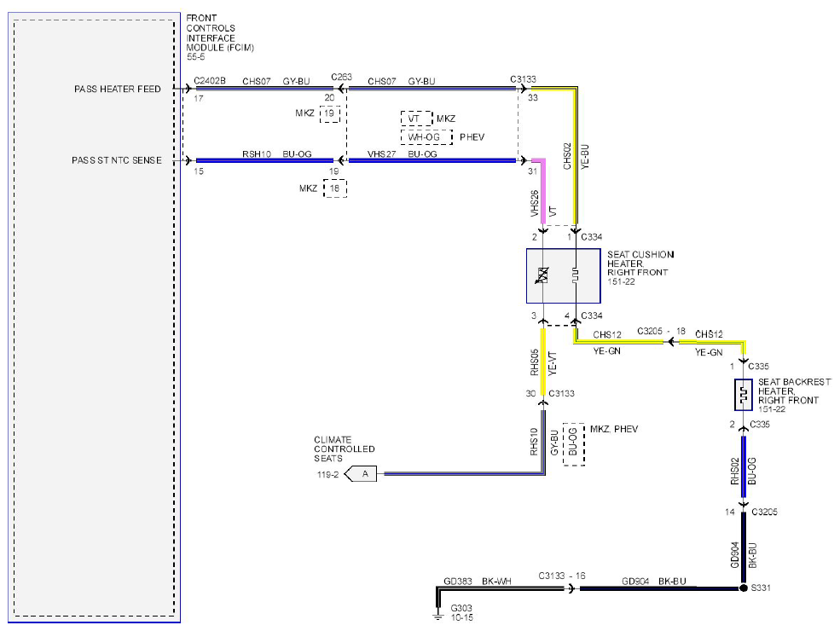This screenshot has width=840, height=631.
Task: Click pin 3 at the bottom of C334
Action: [x=534, y=315]
